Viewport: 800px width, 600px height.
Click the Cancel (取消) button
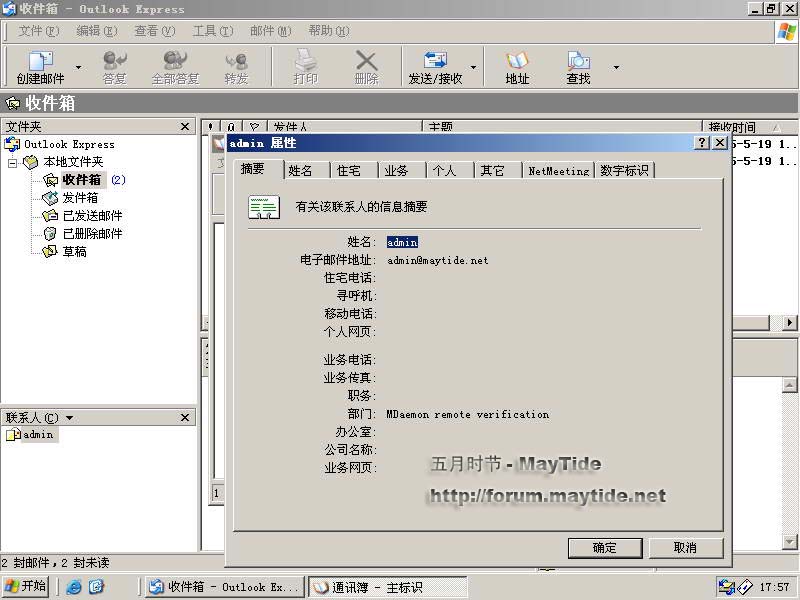685,548
